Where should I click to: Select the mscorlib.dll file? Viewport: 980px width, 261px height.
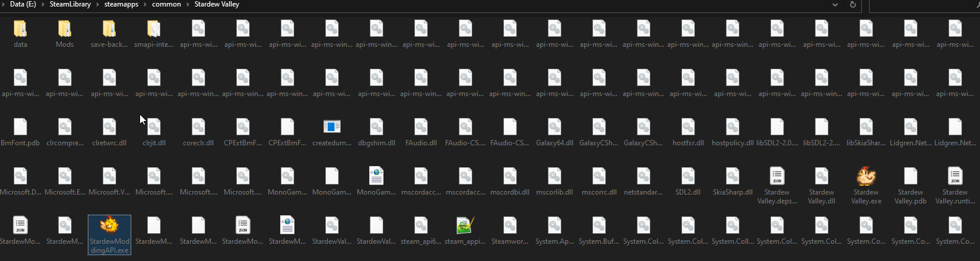(554, 182)
